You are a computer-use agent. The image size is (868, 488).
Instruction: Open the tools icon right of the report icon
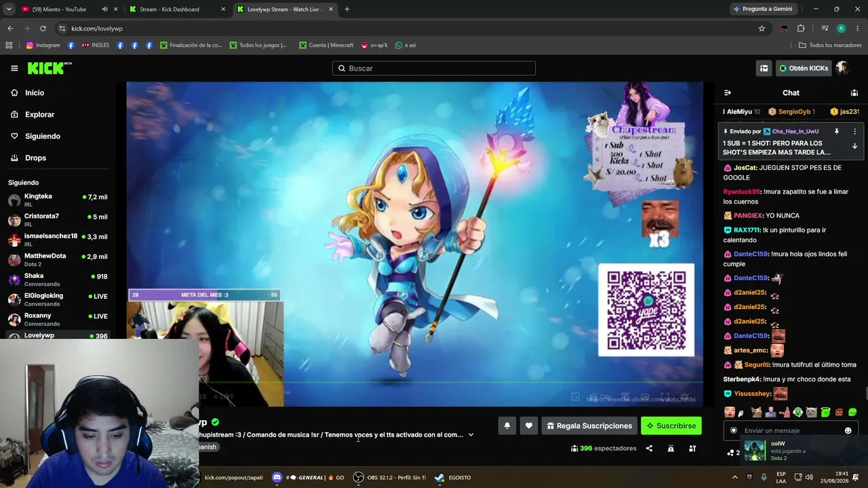(692, 448)
